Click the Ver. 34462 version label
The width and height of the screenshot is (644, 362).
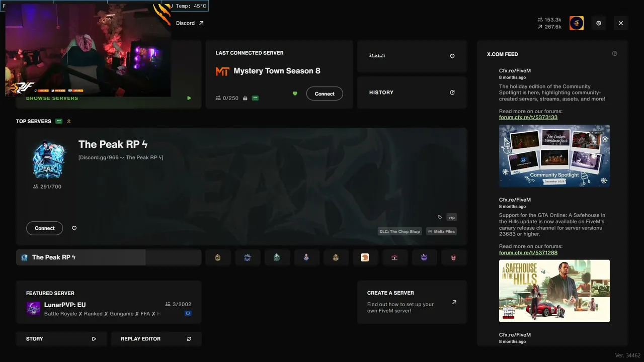click(x=627, y=355)
